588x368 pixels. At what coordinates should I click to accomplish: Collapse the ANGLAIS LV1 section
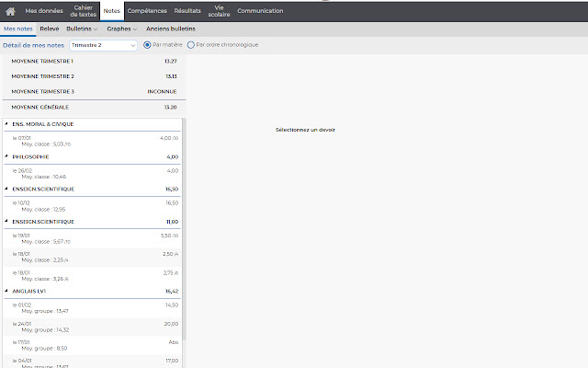pos(6,291)
